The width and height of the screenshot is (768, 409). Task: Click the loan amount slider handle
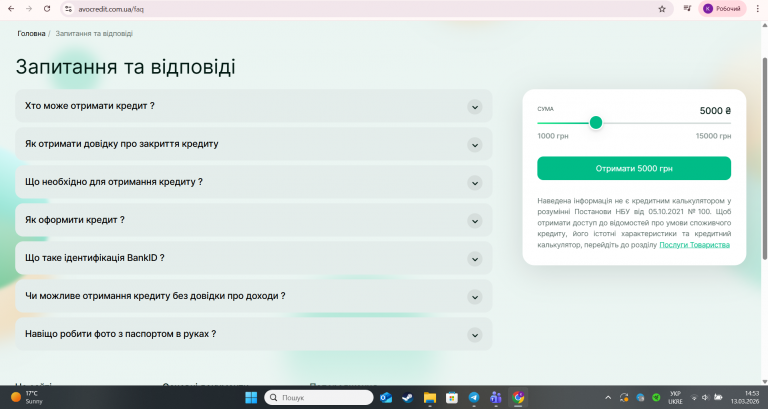[596, 122]
